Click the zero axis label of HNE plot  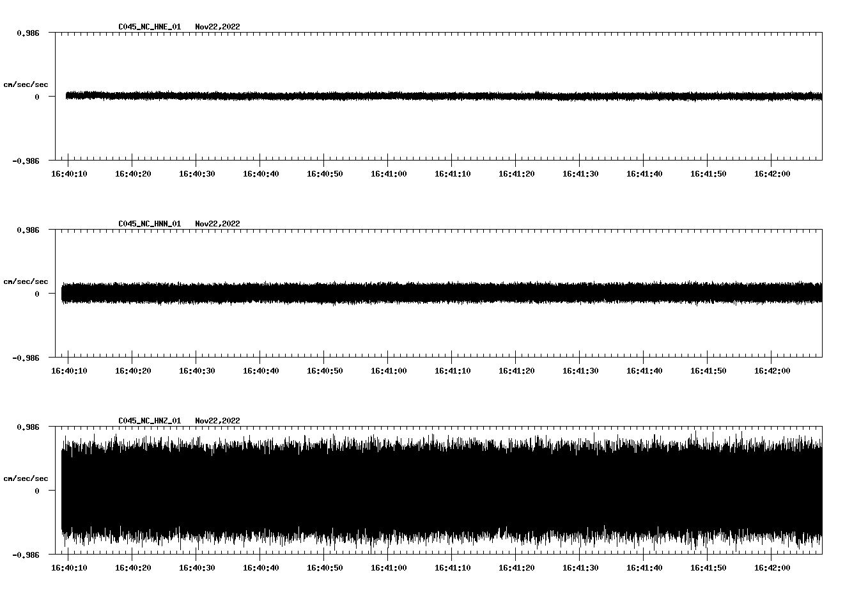pos(37,97)
